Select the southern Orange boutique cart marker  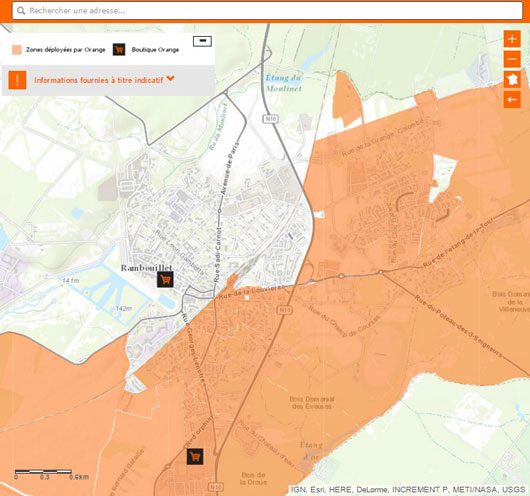coord(195,456)
